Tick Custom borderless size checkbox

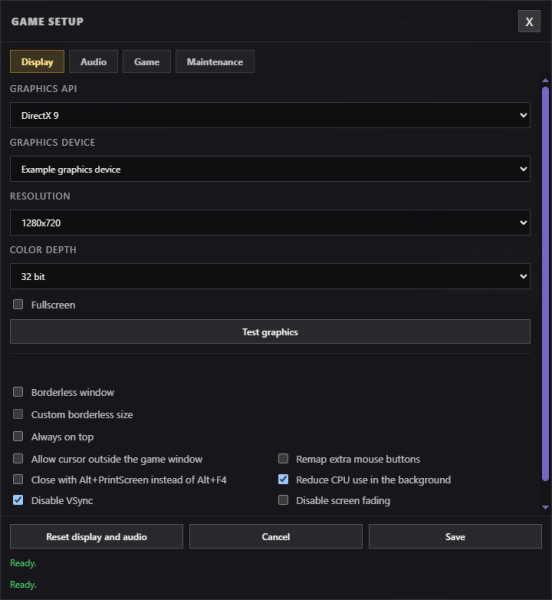pyautogui.click(x=18, y=414)
